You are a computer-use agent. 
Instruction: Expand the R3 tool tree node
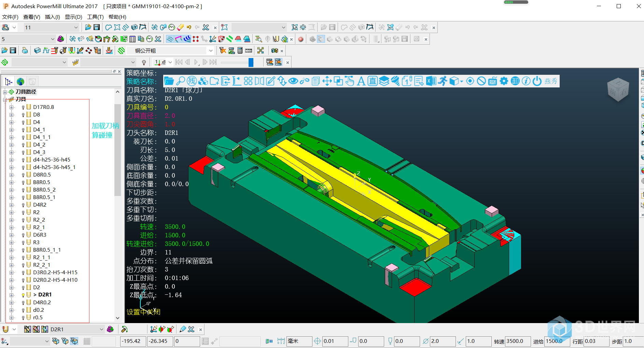pyautogui.click(x=11, y=242)
